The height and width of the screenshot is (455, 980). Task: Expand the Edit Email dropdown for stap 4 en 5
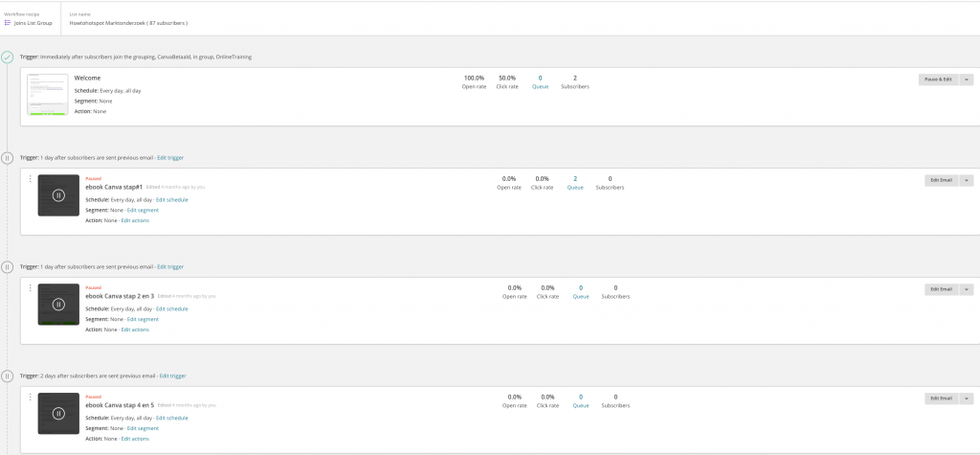[965, 398]
